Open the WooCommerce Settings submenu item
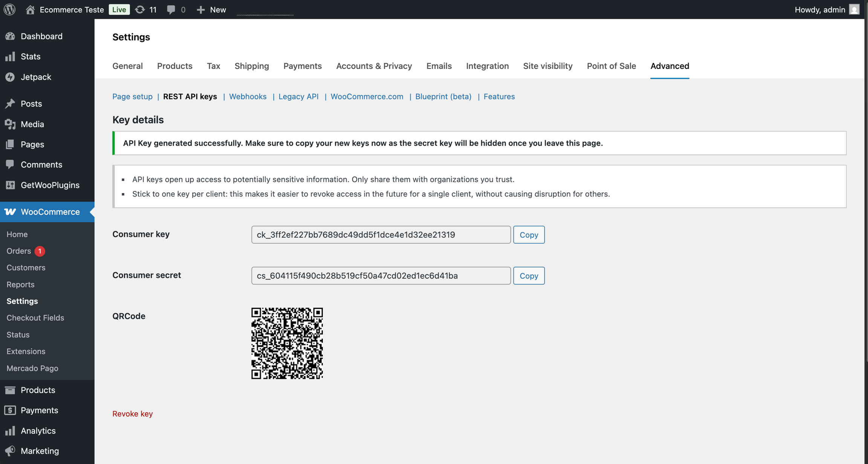 (x=22, y=301)
